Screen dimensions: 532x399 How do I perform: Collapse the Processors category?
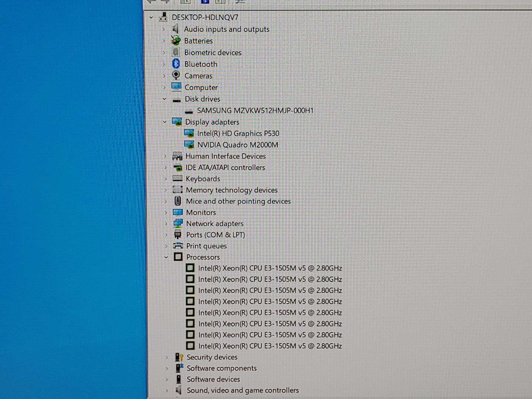tap(166, 257)
